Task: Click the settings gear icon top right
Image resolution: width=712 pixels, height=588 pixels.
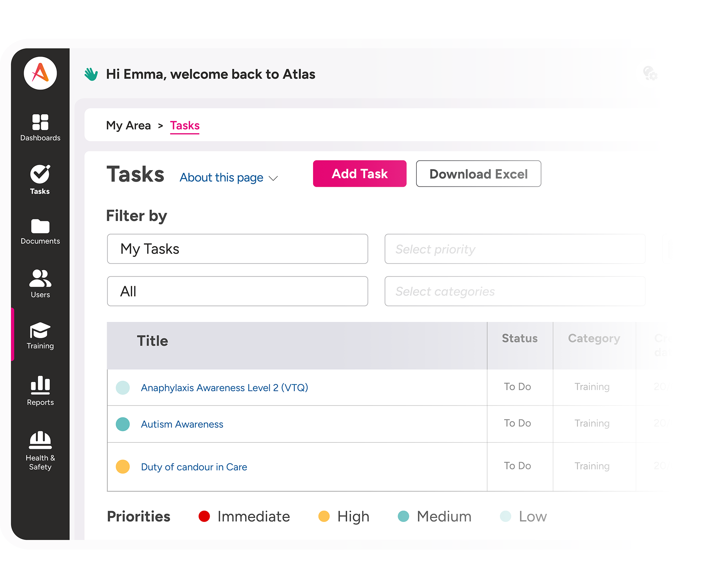Action: [x=650, y=73]
